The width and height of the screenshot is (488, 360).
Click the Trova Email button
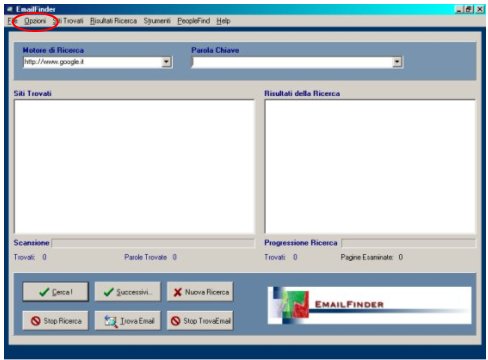(127, 321)
